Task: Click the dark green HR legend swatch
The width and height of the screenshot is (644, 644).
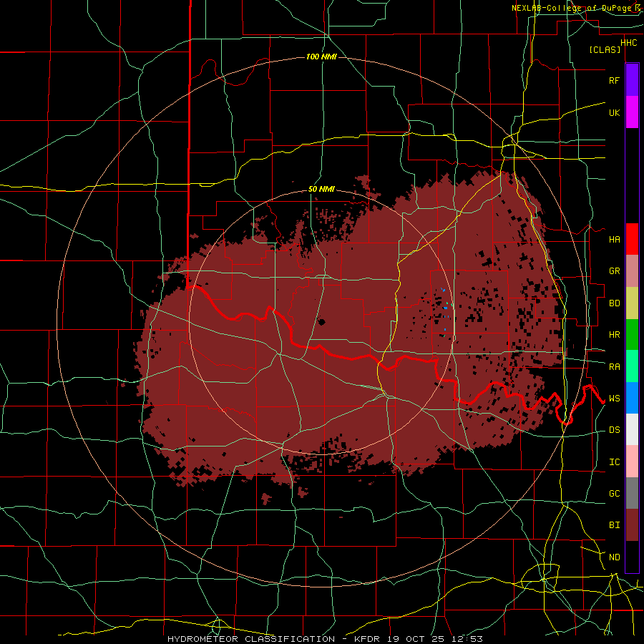Action: point(632,335)
